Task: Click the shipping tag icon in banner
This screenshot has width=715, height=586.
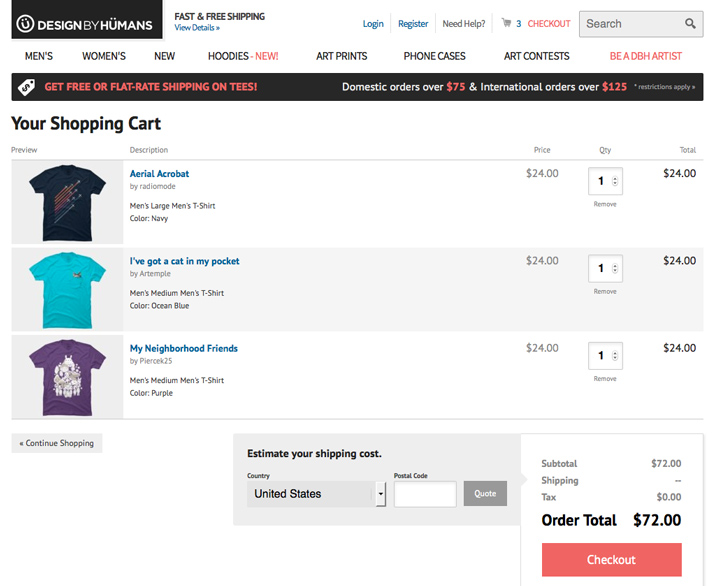Action: pyautogui.click(x=26, y=87)
